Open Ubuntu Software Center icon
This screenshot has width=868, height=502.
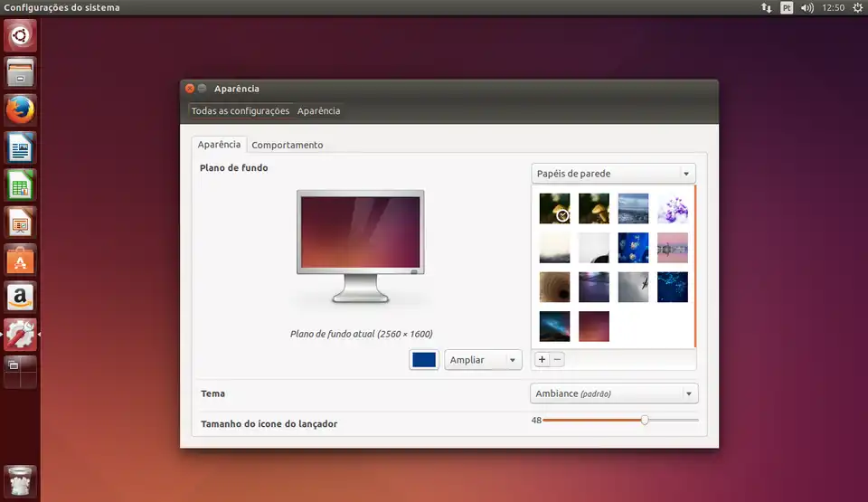tap(20, 260)
